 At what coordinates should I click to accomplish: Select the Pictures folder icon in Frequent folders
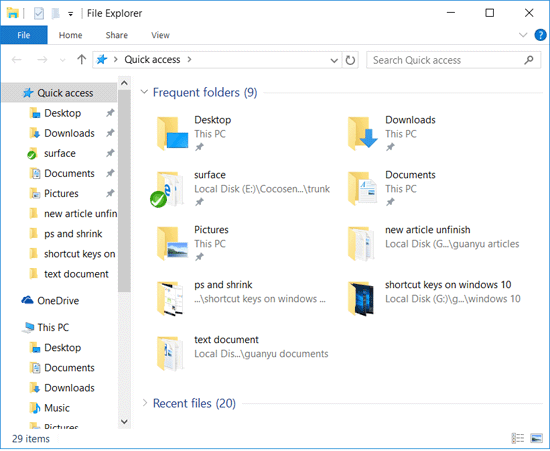(x=172, y=244)
